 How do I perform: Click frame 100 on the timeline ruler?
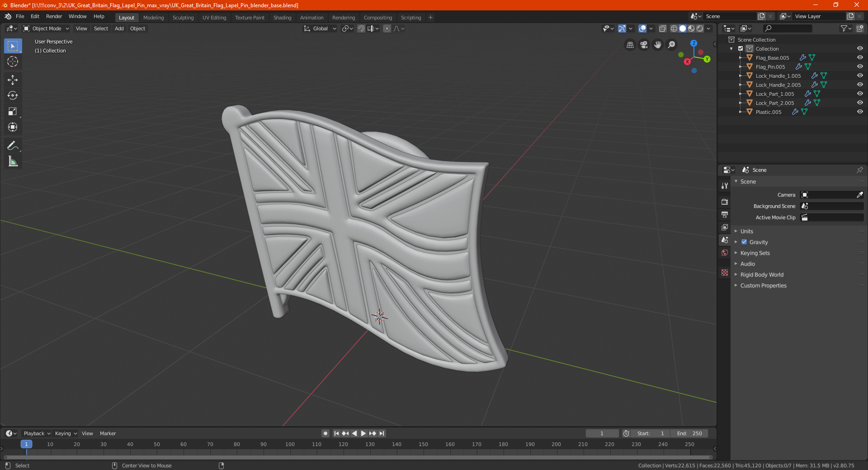pyautogui.click(x=290, y=444)
